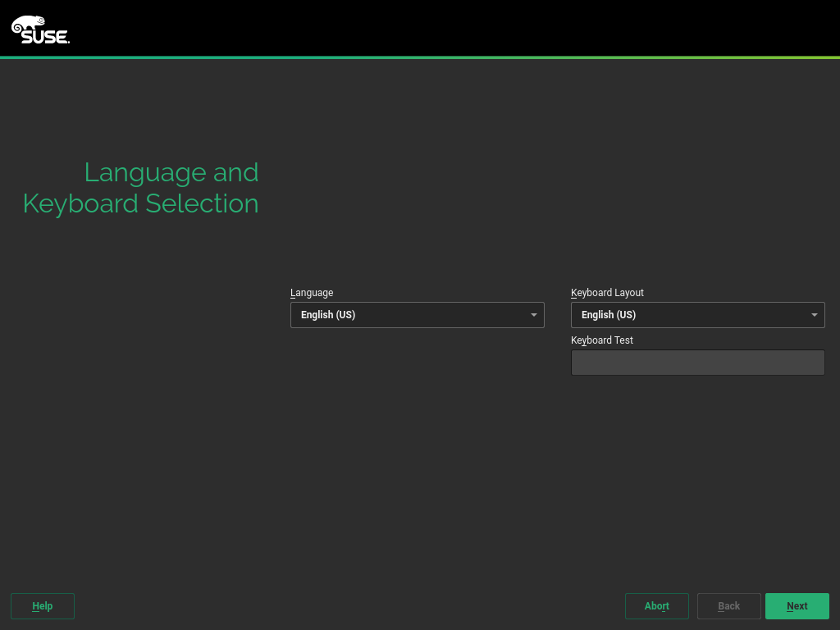Click the greyed-out Back button
This screenshot has width=840, height=630.
click(x=728, y=606)
